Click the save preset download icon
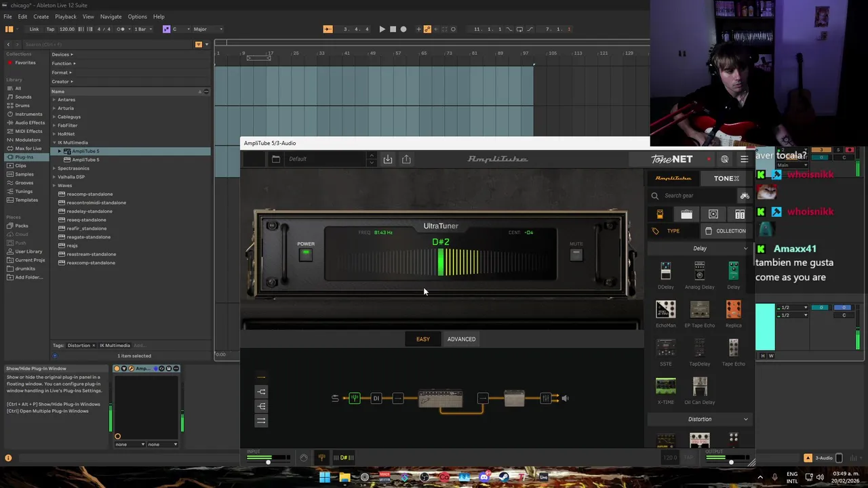The height and width of the screenshot is (488, 868). [x=388, y=159]
